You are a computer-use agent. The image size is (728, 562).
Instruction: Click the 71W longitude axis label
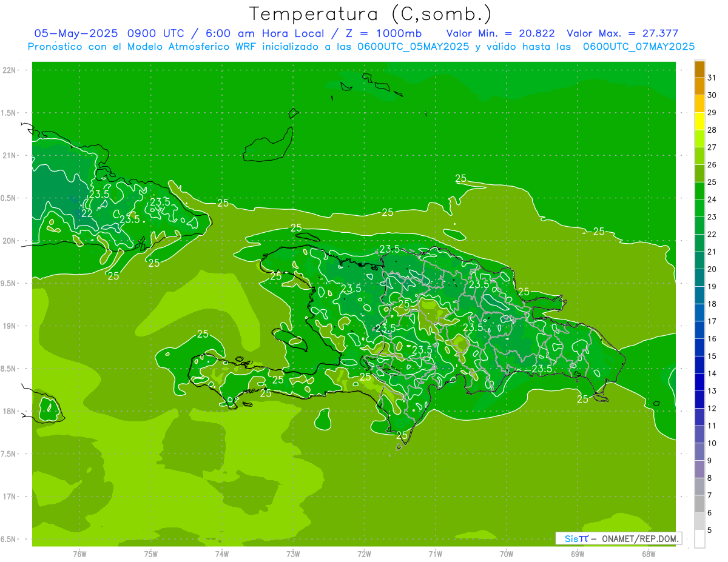(x=435, y=554)
